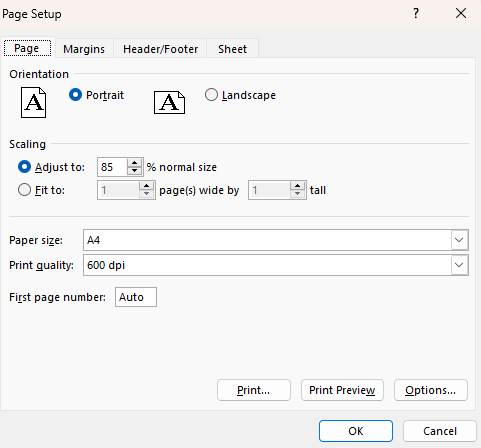Open Print Preview
This screenshot has width=481, height=448.
[x=342, y=390]
